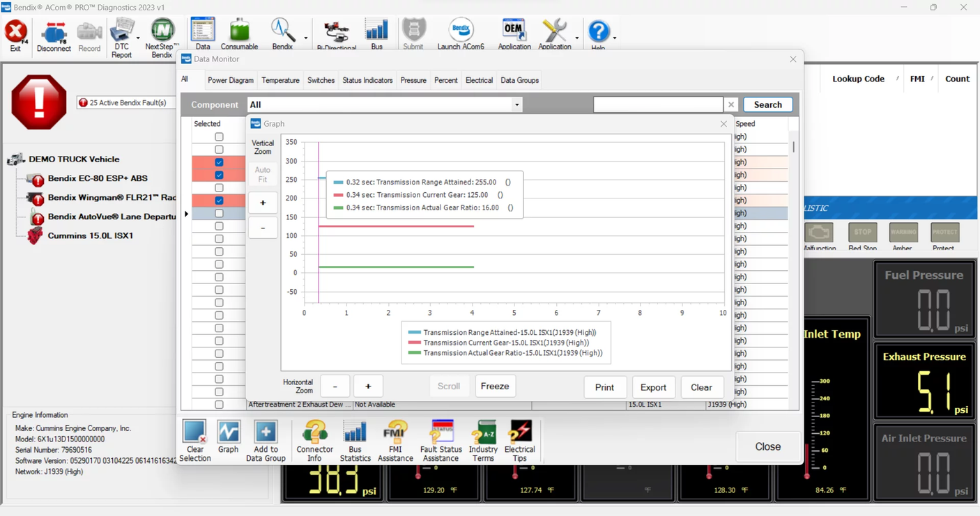Expand the DTC Report dropdown arrow
The height and width of the screenshot is (516, 980).
138,38
